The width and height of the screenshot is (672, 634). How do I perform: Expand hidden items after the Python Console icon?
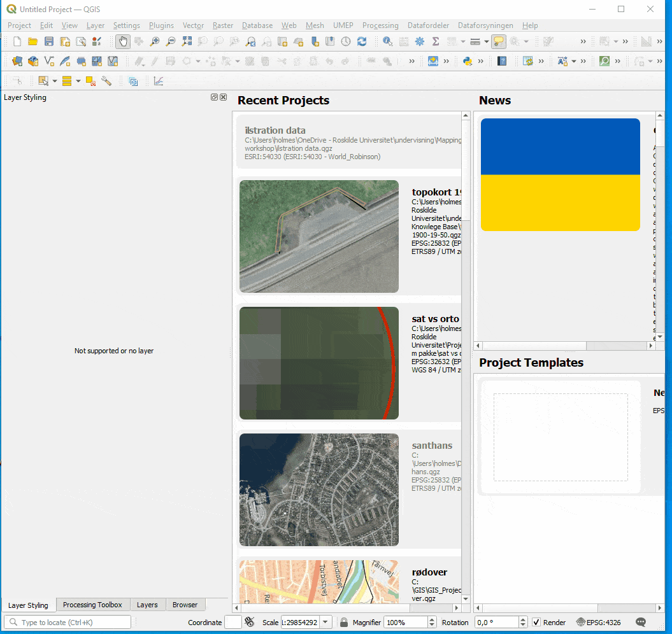(481, 61)
